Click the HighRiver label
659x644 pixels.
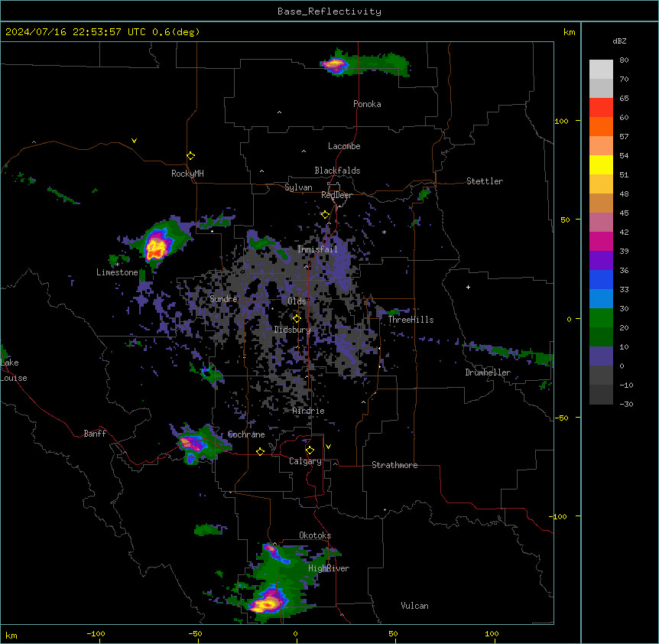click(329, 568)
